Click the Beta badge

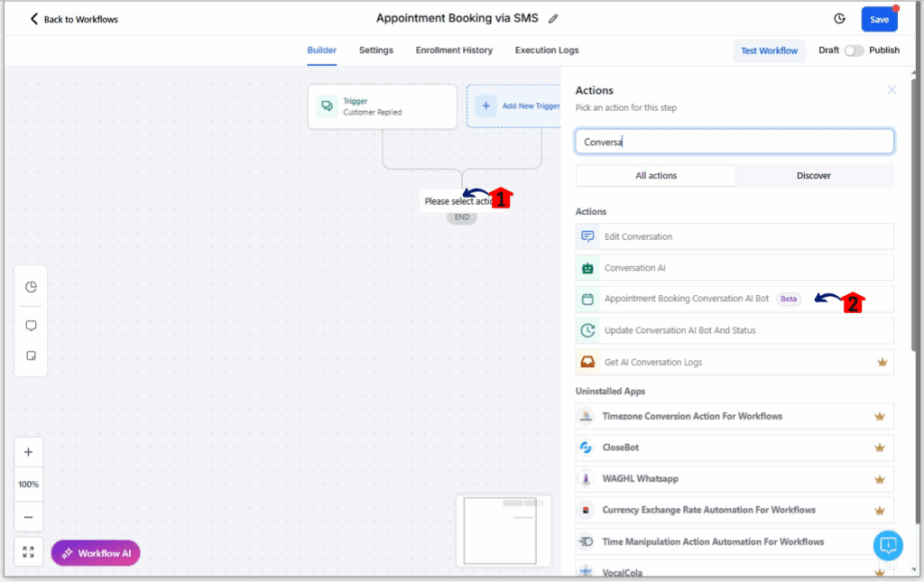789,299
